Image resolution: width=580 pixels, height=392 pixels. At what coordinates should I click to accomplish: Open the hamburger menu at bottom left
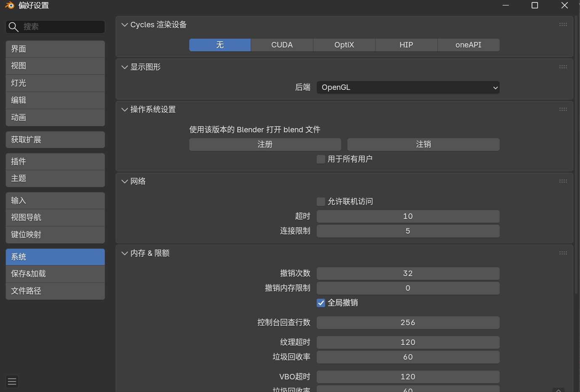tap(12, 381)
